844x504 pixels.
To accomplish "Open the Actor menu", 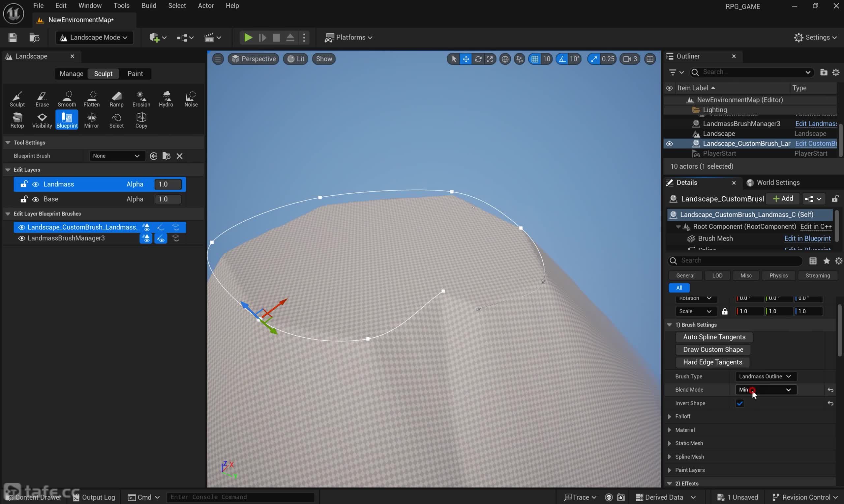I will pyautogui.click(x=206, y=6).
